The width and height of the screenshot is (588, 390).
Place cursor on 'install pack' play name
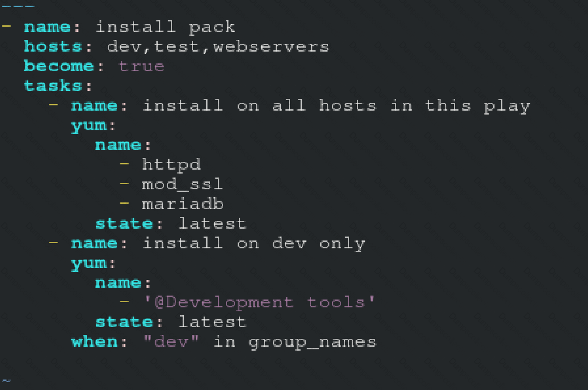tap(165, 27)
